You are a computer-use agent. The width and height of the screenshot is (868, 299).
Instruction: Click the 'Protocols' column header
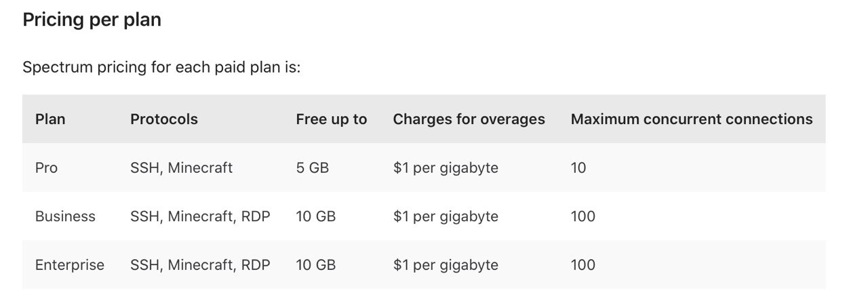pos(164,119)
